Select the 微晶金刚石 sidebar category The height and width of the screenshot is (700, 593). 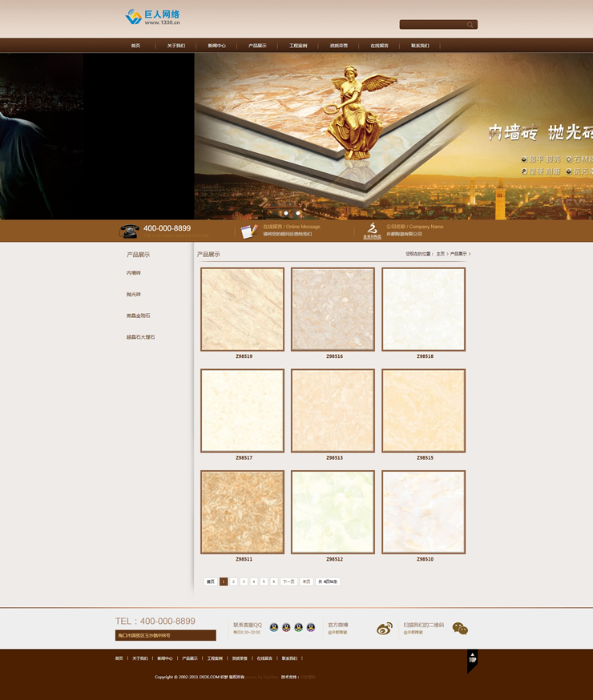(x=138, y=316)
